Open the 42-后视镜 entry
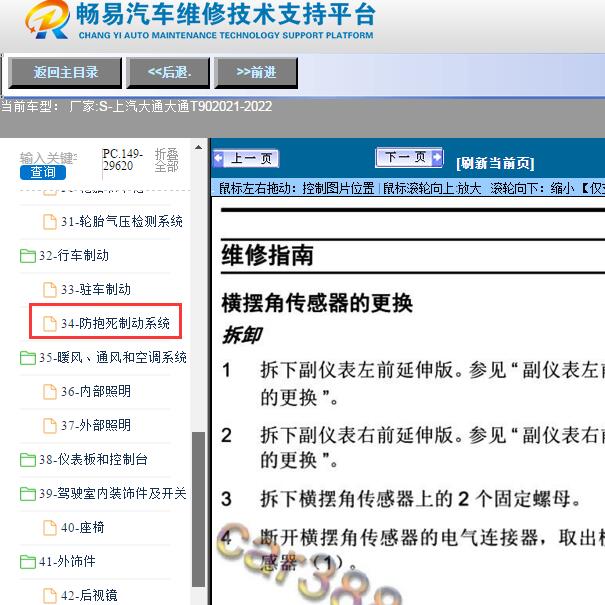This screenshot has height=605, width=605. (x=89, y=595)
